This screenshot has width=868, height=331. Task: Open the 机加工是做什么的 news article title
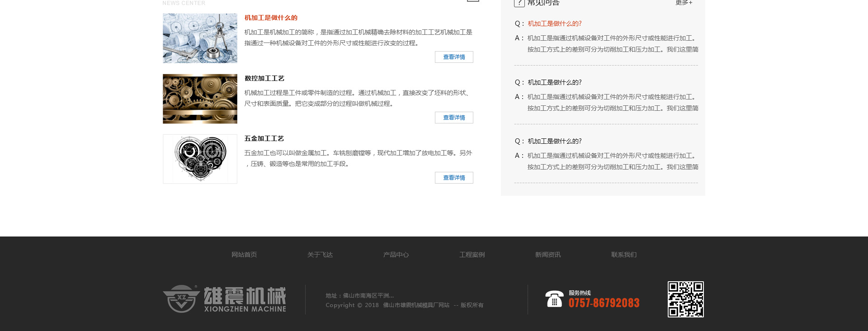(x=271, y=18)
